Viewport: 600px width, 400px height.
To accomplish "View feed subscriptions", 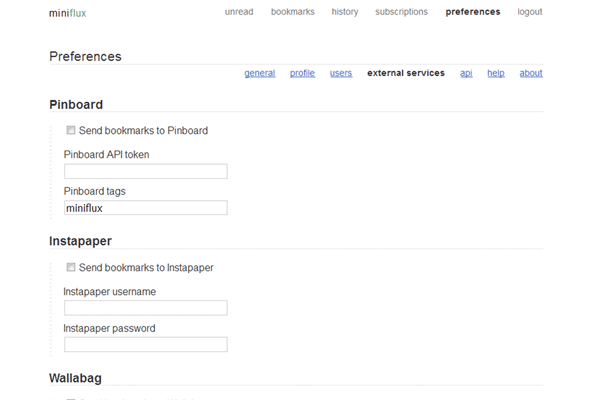I will [x=401, y=12].
